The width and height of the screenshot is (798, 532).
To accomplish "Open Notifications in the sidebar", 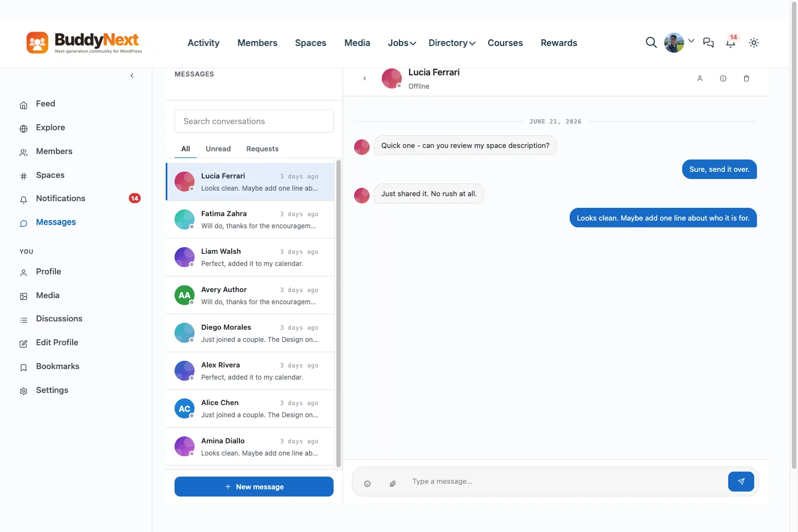I will (x=60, y=199).
